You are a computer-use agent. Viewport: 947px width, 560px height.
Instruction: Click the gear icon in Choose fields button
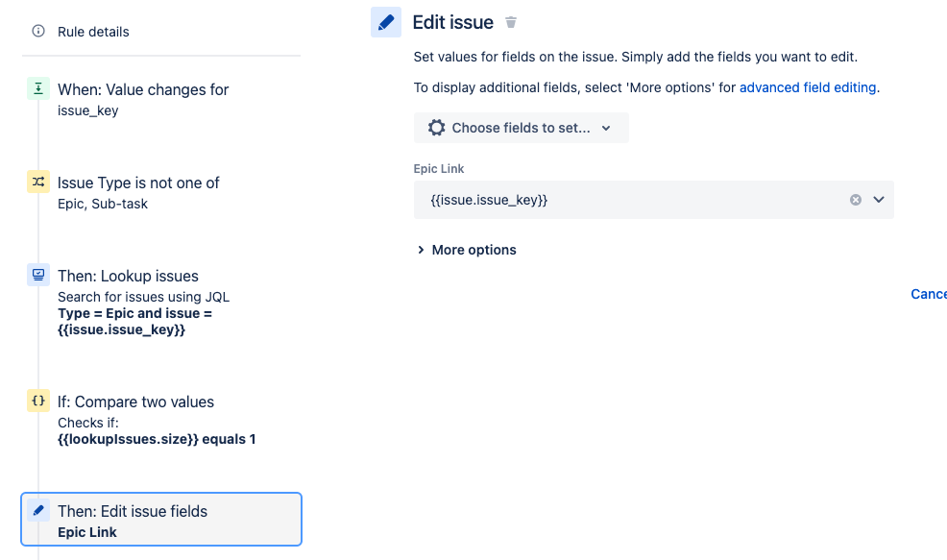click(437, 128)
